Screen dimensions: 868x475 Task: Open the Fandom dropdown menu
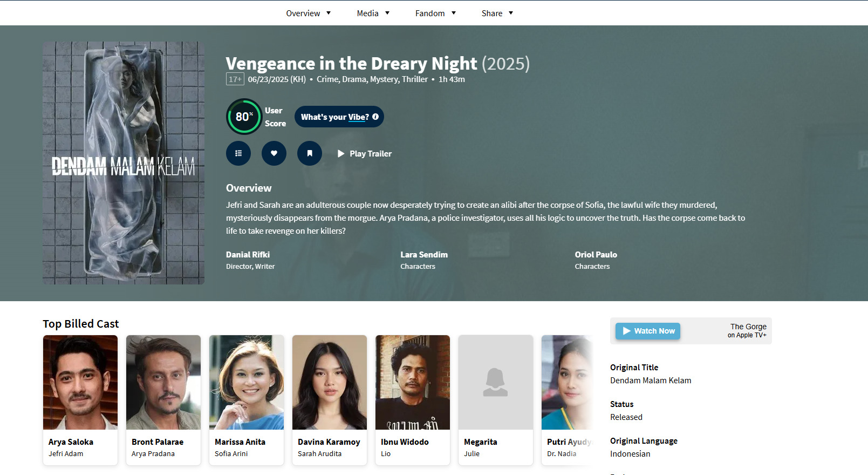tap(435, 13)
